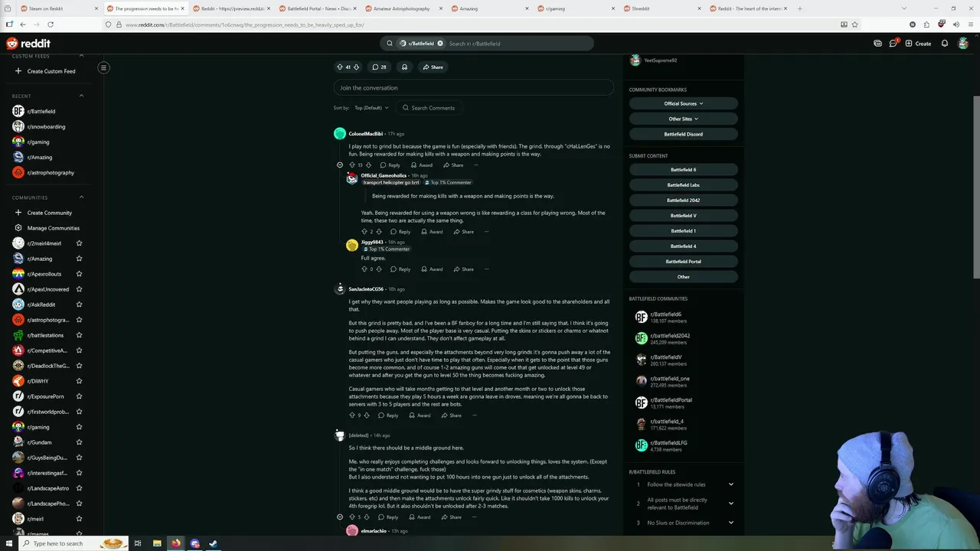Favorite r/LandscapeAstro with star

coord(79,488)
